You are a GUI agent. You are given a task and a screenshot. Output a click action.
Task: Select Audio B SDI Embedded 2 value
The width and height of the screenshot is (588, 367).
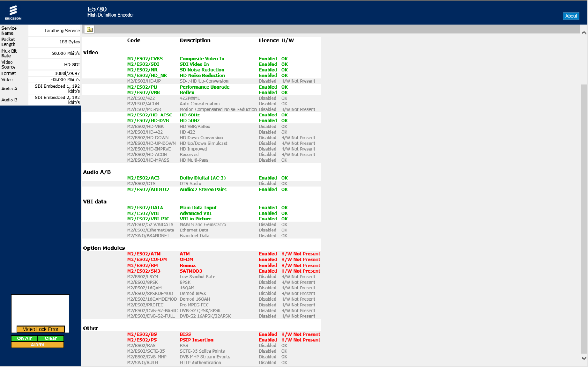tap(57, 100)
